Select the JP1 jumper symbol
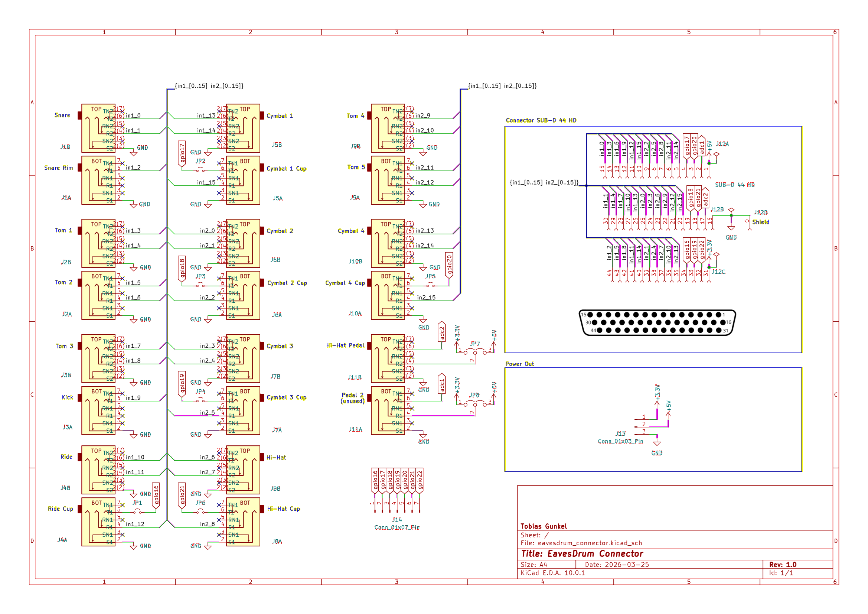 (x=137, y=512)
